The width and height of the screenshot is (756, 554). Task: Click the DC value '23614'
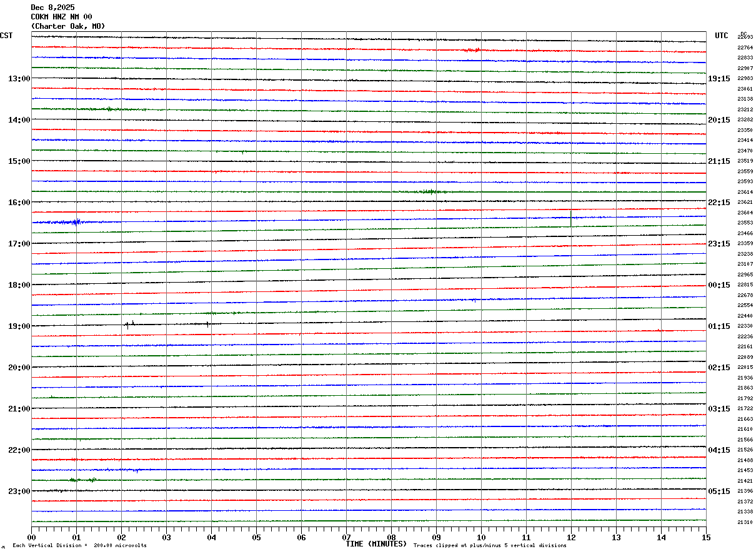[x=745, y=192]
